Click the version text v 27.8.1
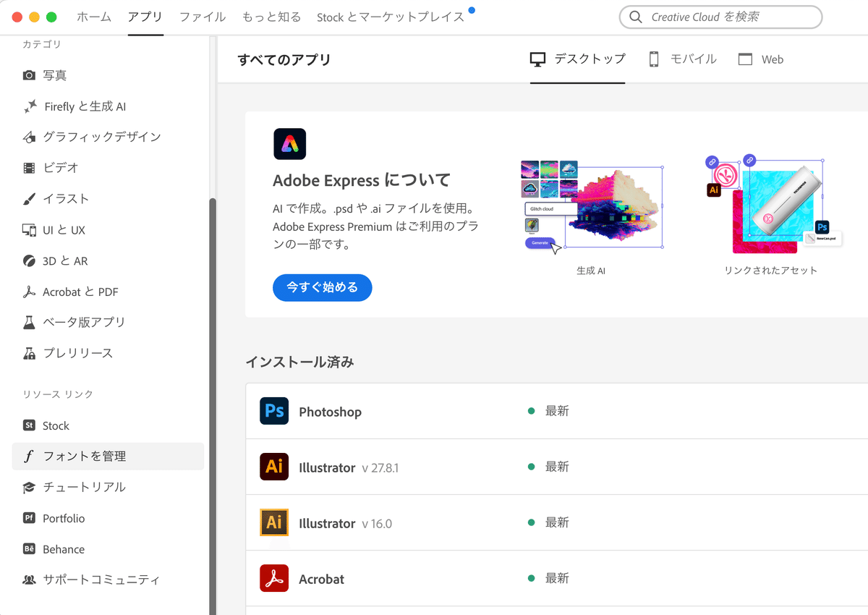Screen dimensions: 868x615 380,468
